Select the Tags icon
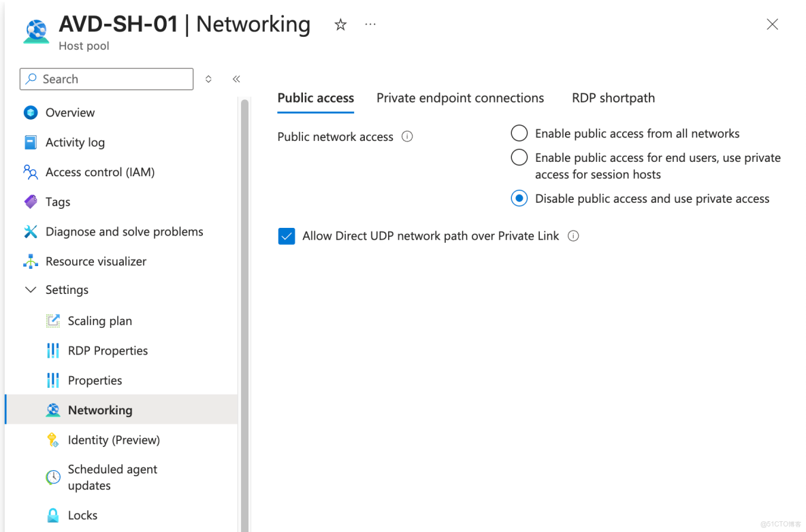806x532 pixels. 31,201
